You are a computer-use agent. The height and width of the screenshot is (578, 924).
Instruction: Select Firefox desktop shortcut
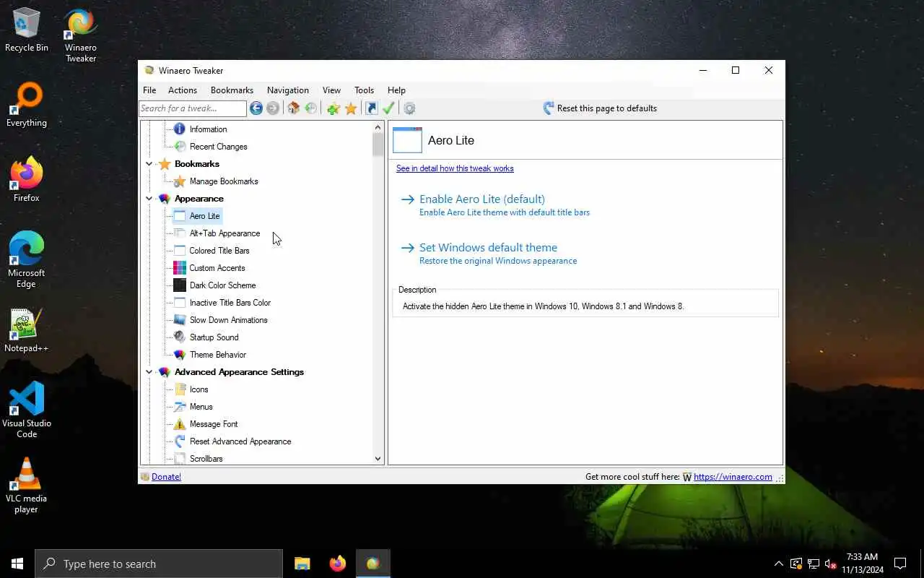(x=27, y=180)
